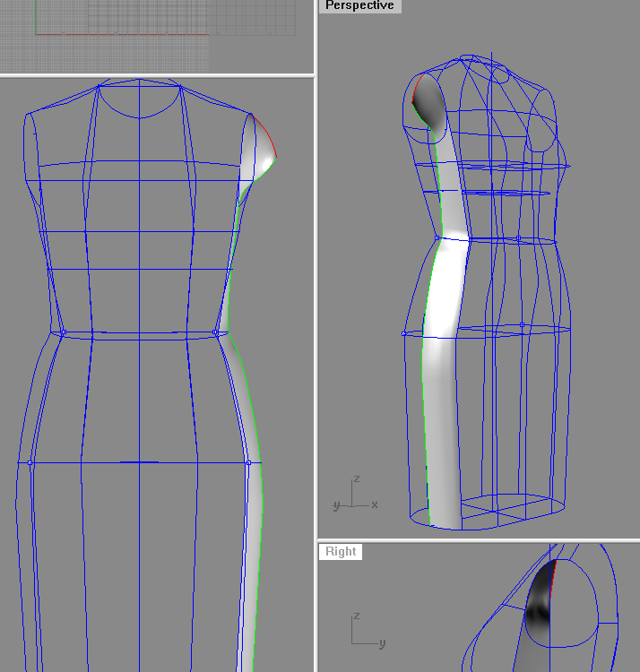
Task: Pick the red shoulder curve in front view
Action: [266, 134]
